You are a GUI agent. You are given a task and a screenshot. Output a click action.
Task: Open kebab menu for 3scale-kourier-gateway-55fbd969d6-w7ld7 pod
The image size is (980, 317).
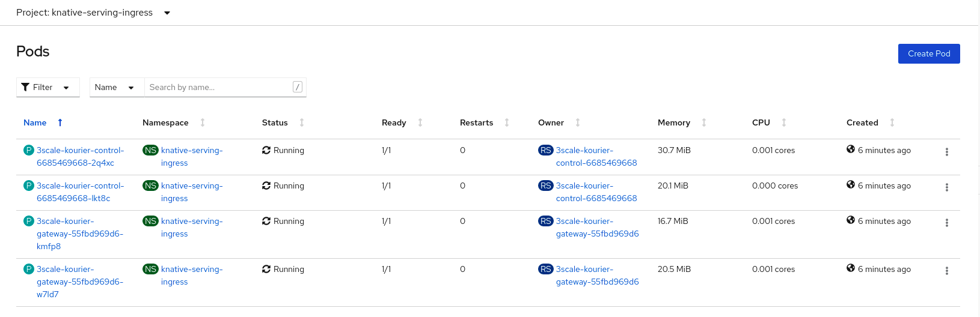pos(946,271)
